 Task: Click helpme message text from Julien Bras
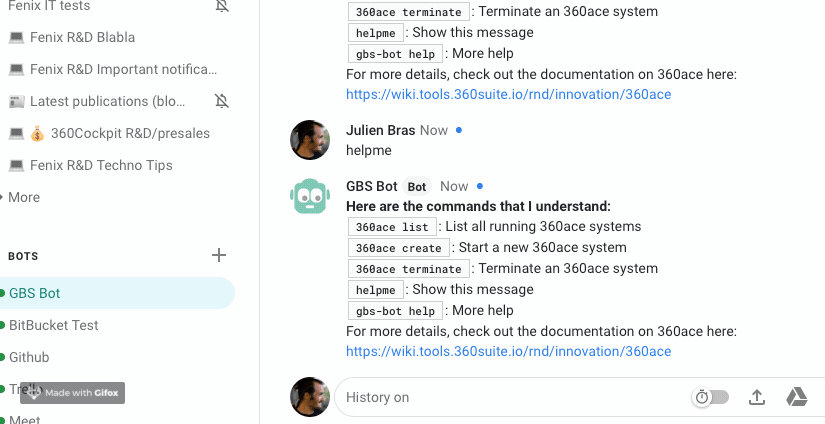pos(369,150)
